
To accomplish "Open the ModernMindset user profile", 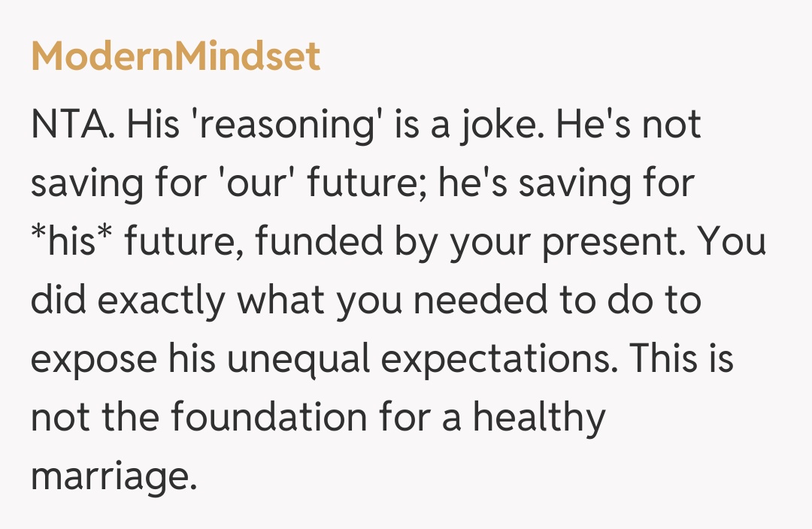I will tap(176, 57).
